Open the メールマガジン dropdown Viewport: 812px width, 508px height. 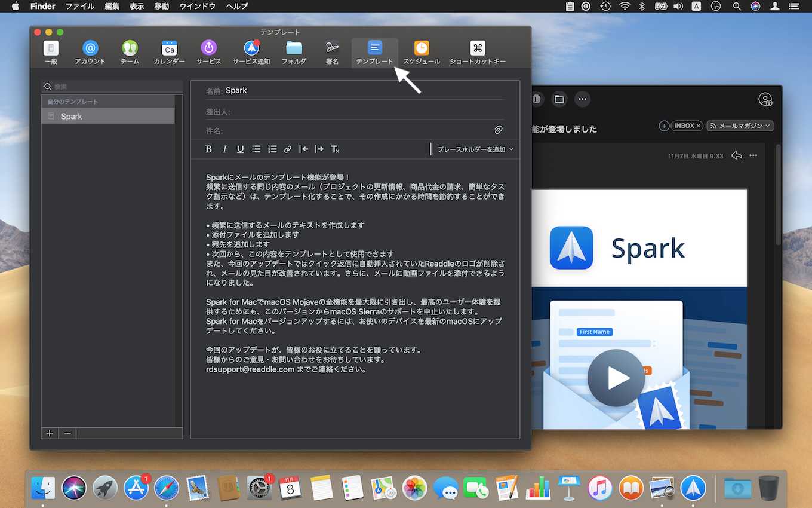tap(740, 126)
